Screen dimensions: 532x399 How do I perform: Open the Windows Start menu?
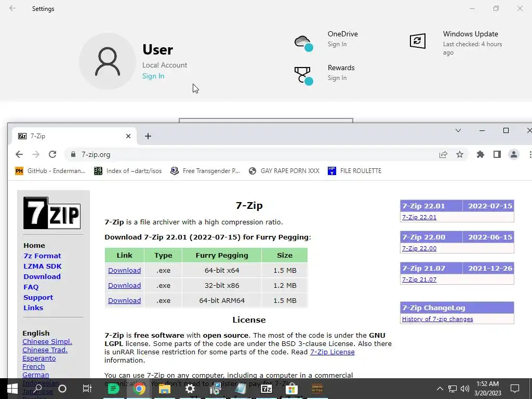pyautogui.click(x=12, y=389)
